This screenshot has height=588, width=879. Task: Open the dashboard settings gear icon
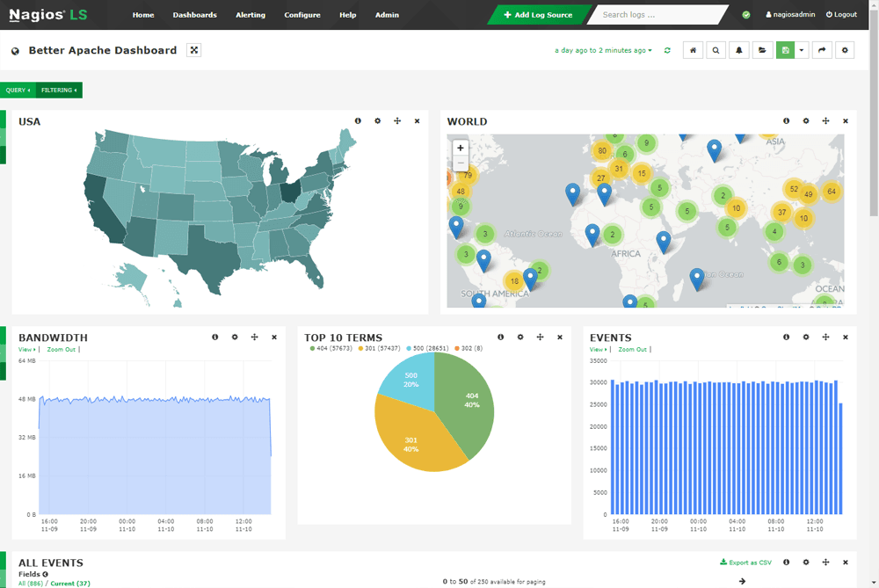(x=845, y=50)
